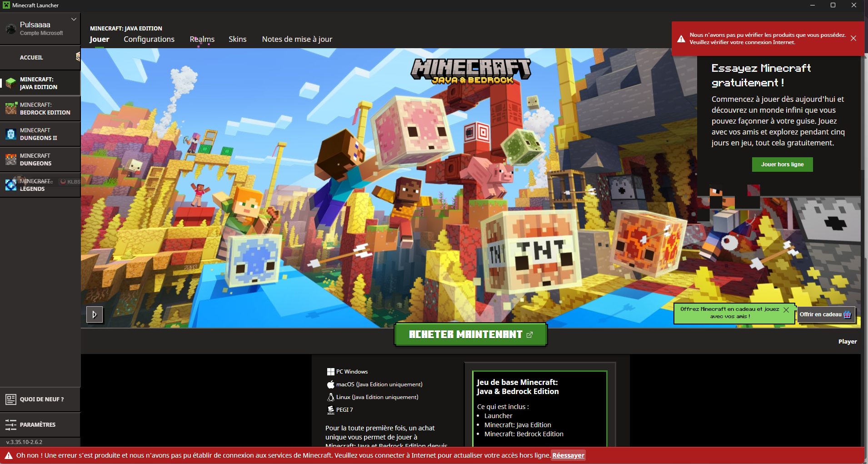
Task: Open the Minecraft Legends icon
Action: 11,185
